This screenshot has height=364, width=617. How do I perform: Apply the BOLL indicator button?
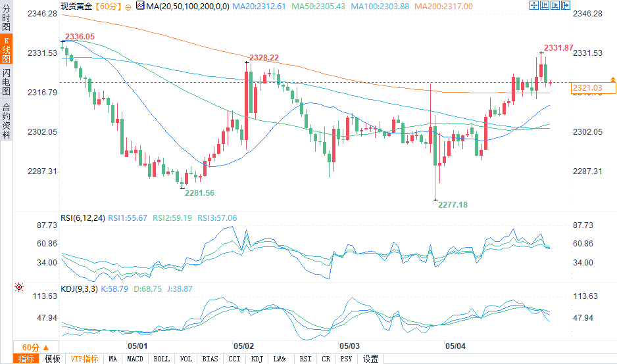[162, 359]
